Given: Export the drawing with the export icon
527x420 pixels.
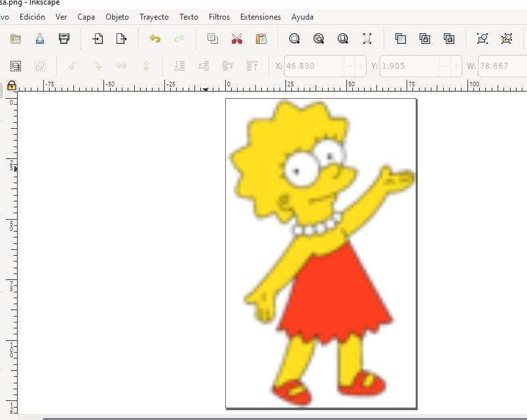Looking at the screenshot, I should (x=121, y=39).
